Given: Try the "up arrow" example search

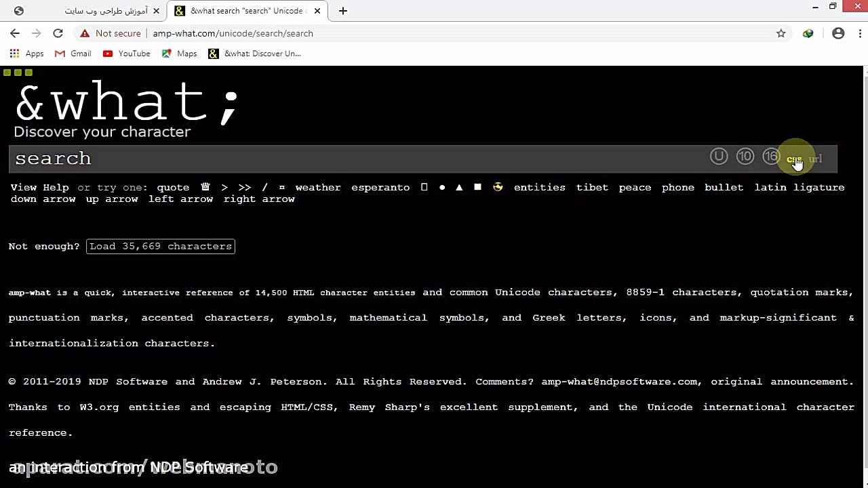Looking at the screenshot, I should [112, 199].
